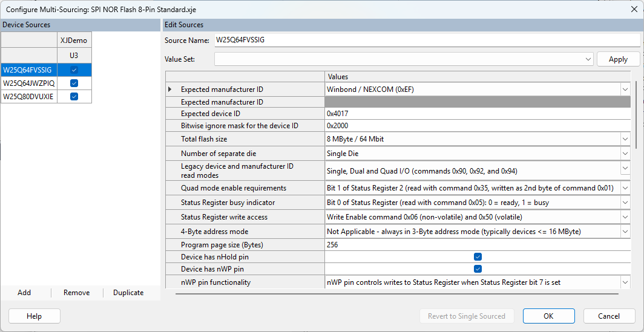This screenshot has width=644, height=332.
Task: Open the 4-Byte address mode dropdown
Action: (x=625, y=232)
